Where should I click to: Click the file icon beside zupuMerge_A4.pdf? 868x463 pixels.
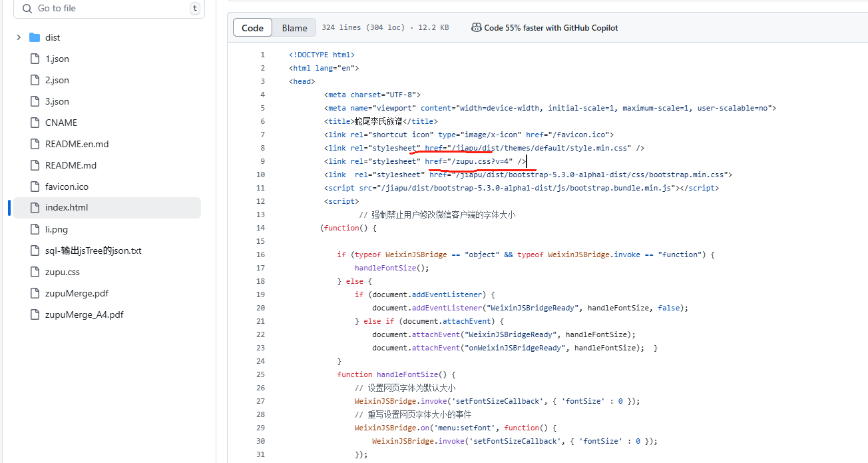pyautogui.click(x=35, y=314)
